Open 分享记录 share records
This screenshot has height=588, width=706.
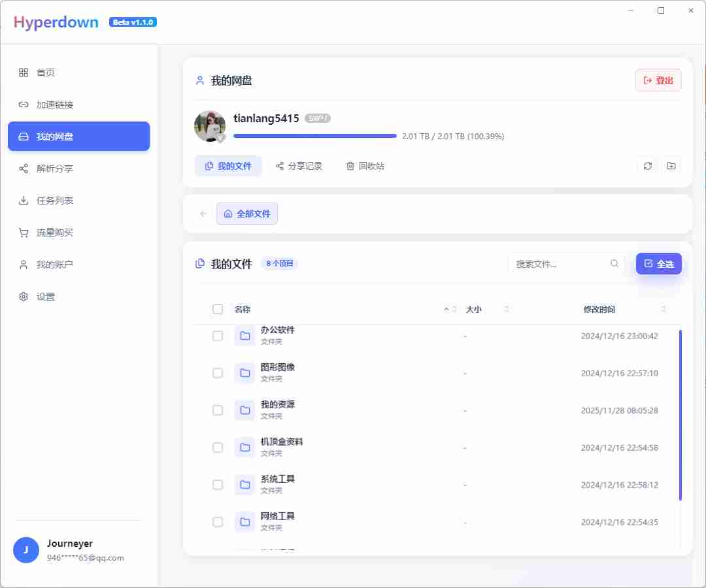point(299,165)
